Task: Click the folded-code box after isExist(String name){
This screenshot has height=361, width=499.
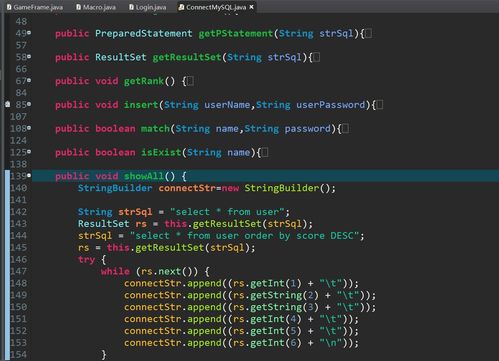Action: tap(265, 152)
